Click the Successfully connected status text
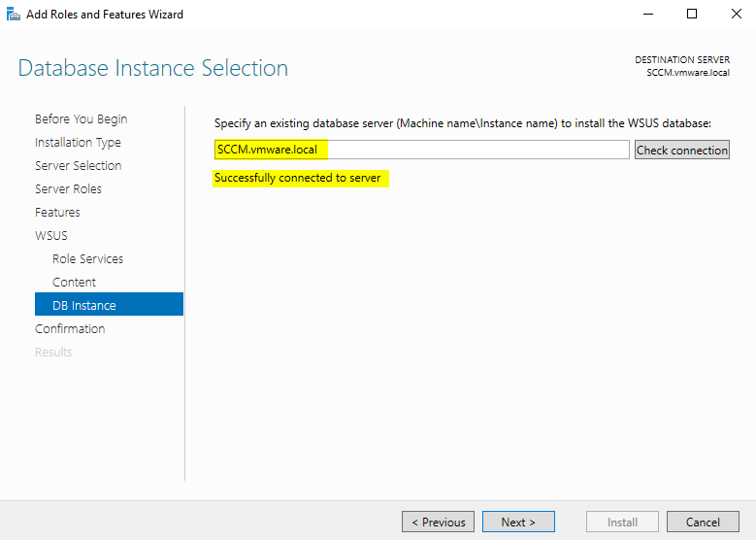756x540 pixels. (x=298, y=179)
